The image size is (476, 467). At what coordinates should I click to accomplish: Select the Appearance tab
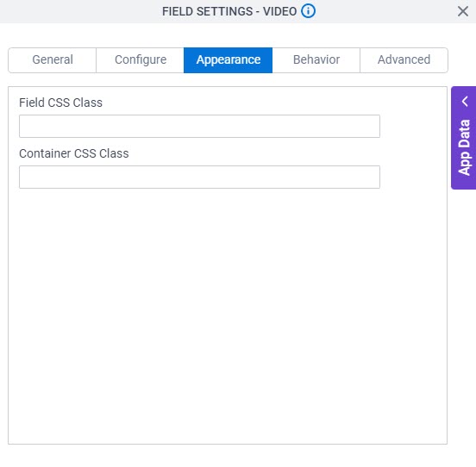(x=228, y=59)
